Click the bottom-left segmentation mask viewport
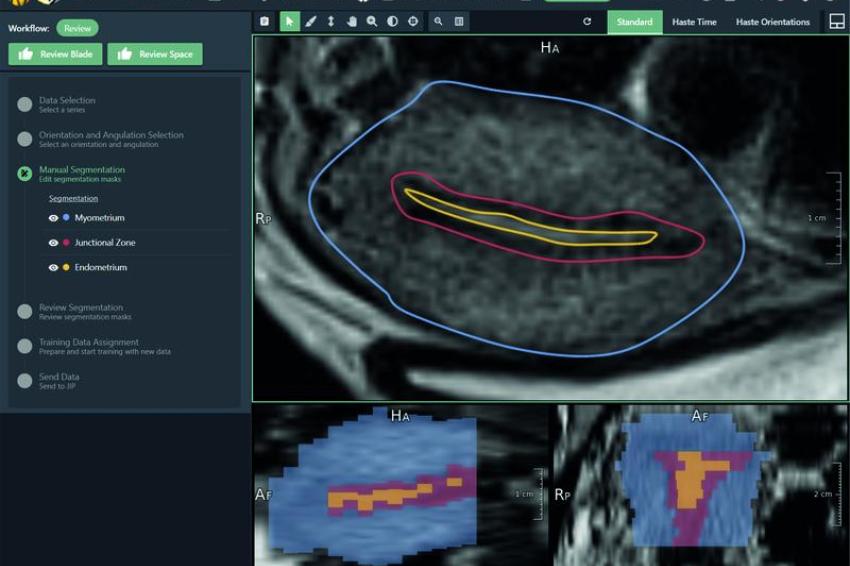 (401, 485)
